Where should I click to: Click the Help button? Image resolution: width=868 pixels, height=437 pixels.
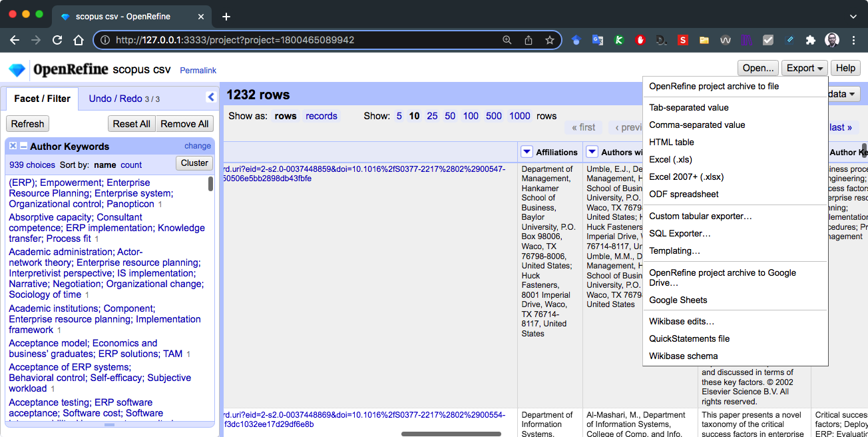[845, 68]
